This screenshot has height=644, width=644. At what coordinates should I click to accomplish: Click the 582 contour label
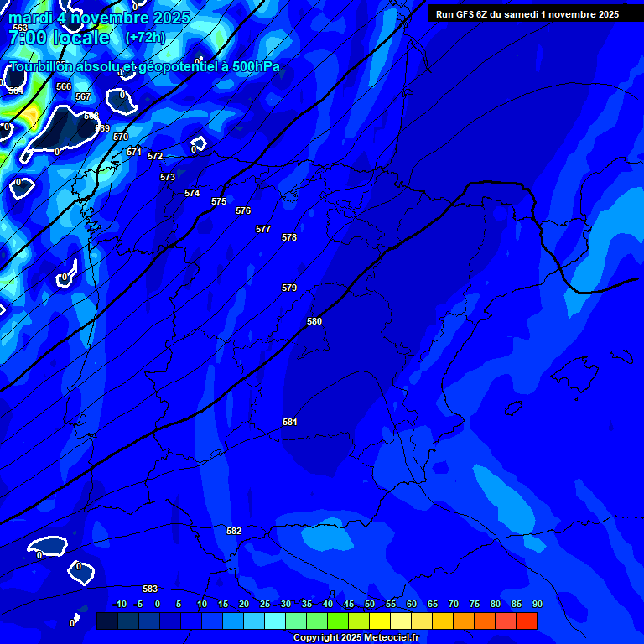click(234, 531)
